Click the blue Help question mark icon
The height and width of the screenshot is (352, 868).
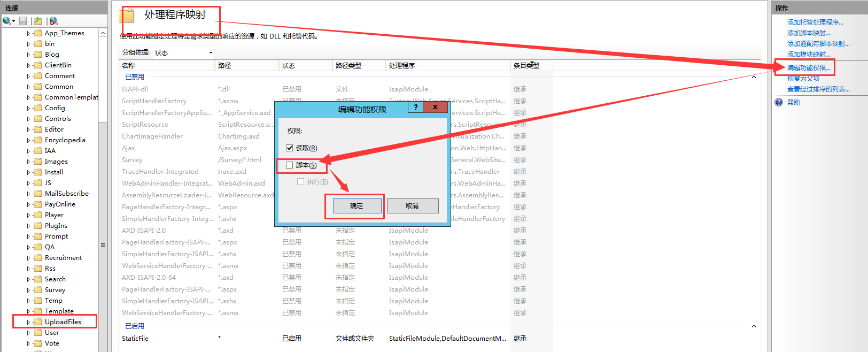coord(779,102)
